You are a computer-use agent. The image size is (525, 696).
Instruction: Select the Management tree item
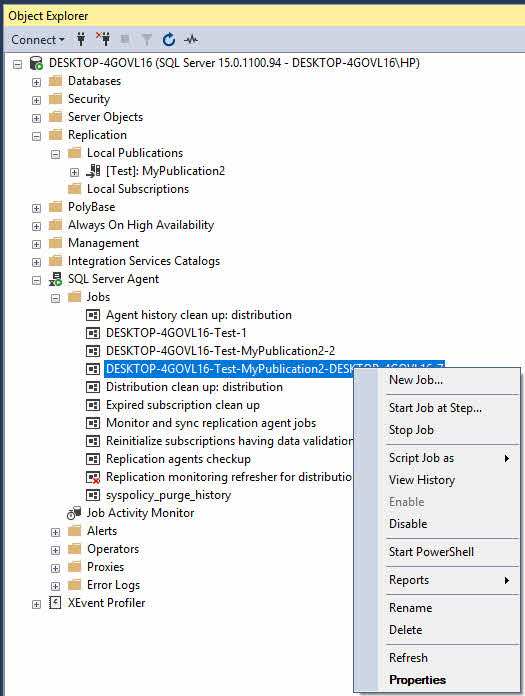pos(103,243)
